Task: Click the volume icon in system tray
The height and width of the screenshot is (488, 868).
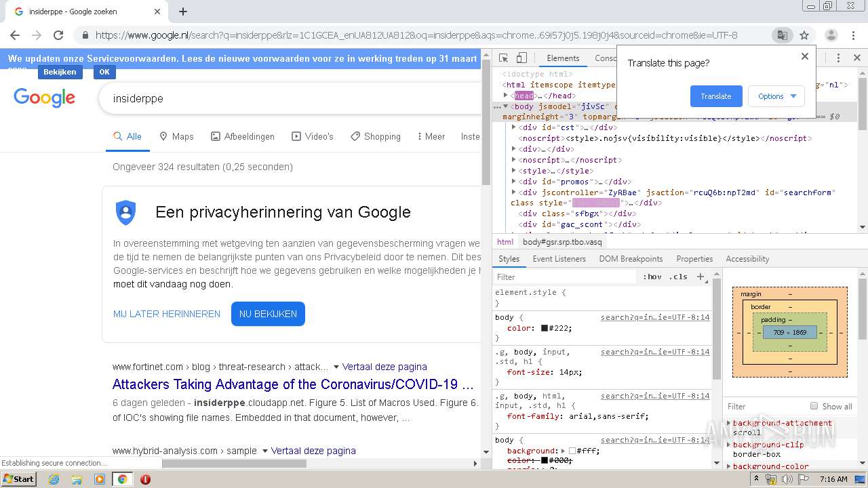Action: (x=787, y=479)
